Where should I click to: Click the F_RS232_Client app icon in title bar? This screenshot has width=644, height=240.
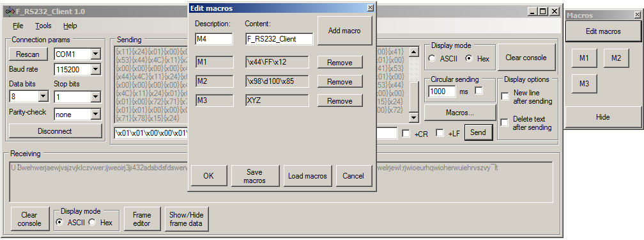[x=10, y=12]
